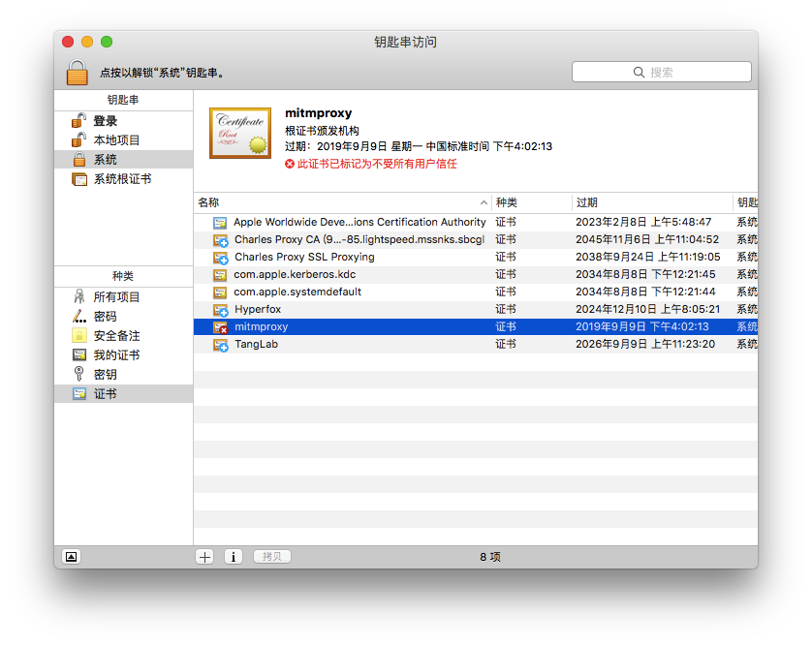Click the com.apple.systemdefault row icon
812x646 pixels.
point(220,293)
